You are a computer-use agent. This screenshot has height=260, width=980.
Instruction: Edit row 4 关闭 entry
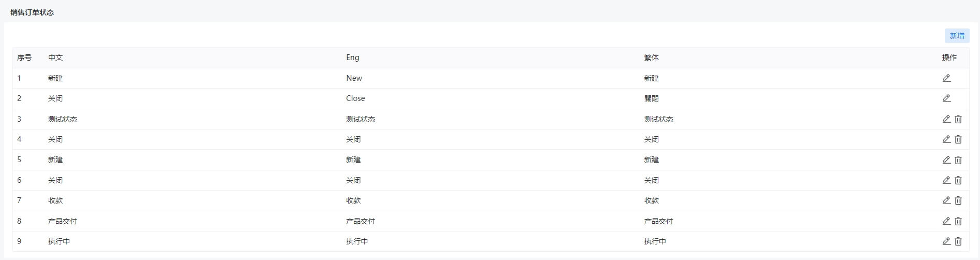pos(946,139)
